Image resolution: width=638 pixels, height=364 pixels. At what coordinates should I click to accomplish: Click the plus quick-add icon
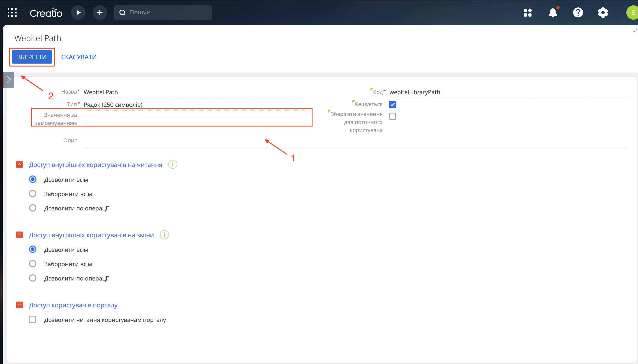(x=100, y=13)
